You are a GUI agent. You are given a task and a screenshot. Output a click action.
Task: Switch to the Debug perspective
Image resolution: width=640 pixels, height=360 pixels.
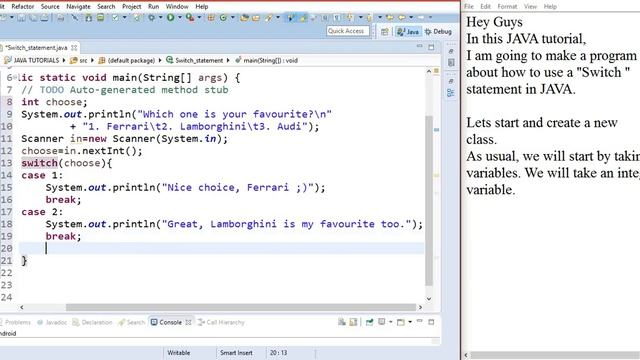(438, 31)
